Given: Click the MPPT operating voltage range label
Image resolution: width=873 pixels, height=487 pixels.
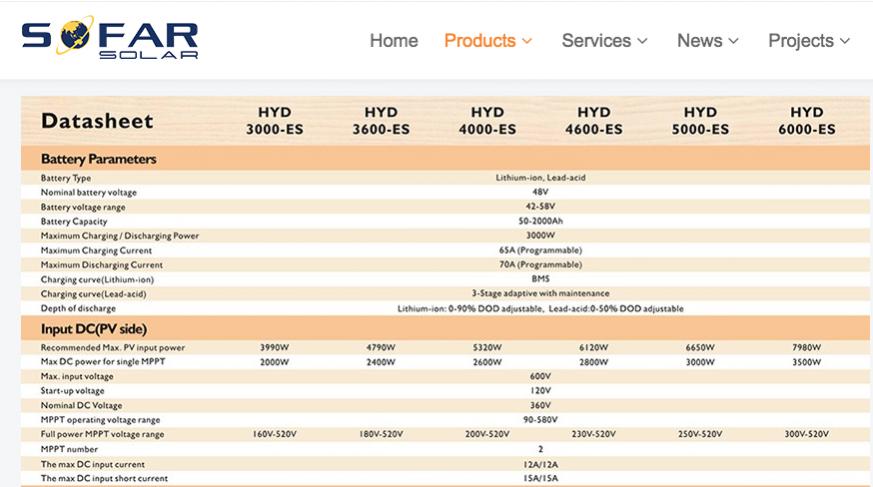Looking at the screenshot, I should point(100,420).
